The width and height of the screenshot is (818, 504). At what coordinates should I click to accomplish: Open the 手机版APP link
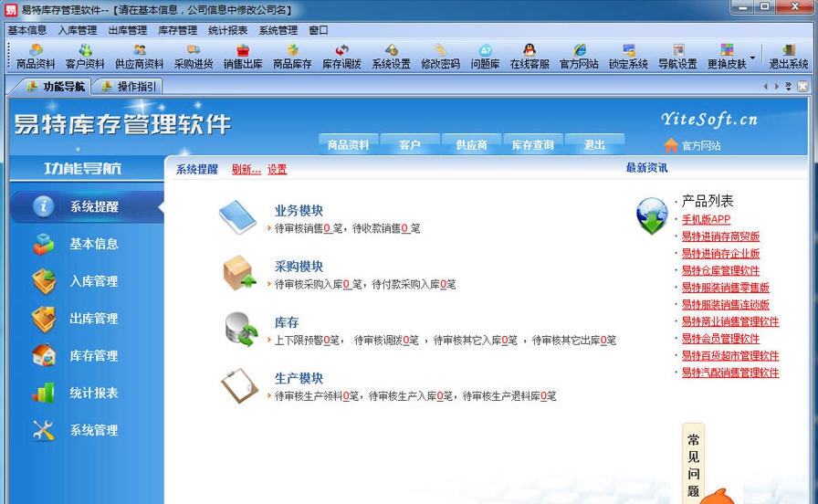click(x=706, y=220)
